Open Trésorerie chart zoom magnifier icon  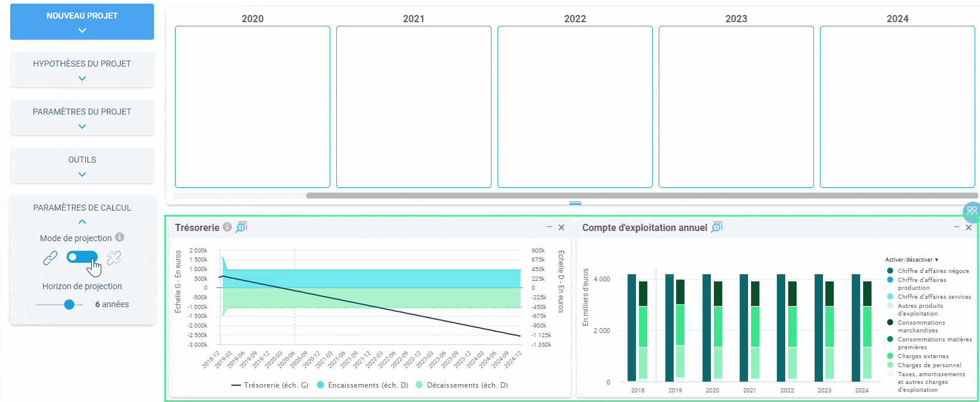242,227
